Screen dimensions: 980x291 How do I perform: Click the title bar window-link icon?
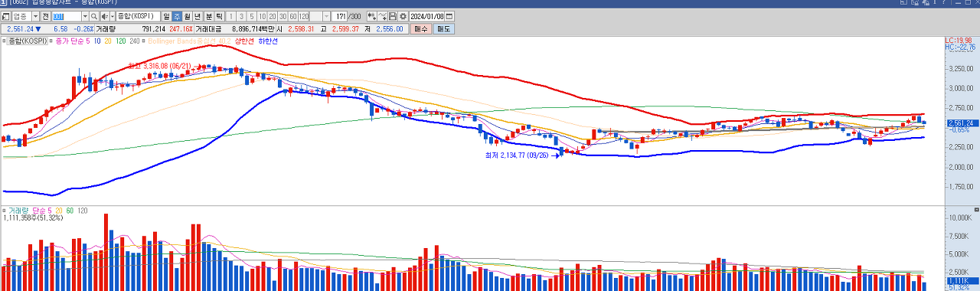[903, 2]
